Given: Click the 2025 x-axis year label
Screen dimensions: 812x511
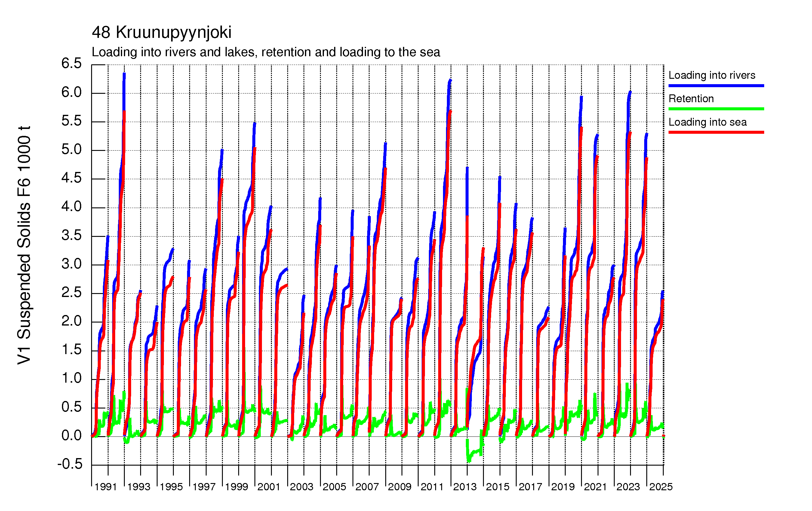Looking at the screenshot, I should [x=661, y=487].
